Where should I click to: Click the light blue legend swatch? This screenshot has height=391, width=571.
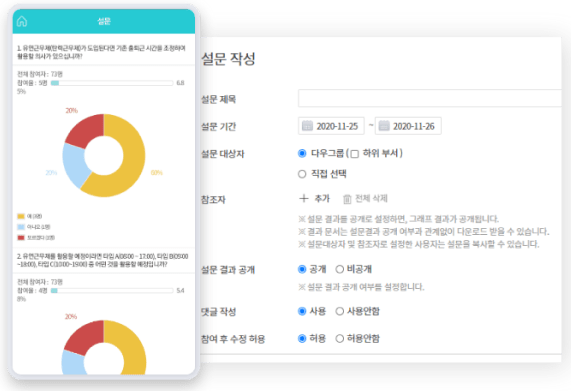[21, 227]
